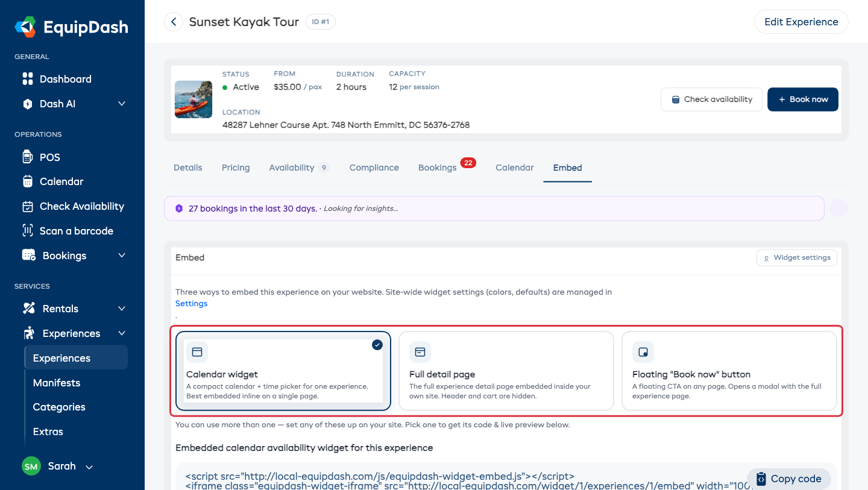The height and width of the screenshot is (490, 868).
Task: Click the EquipDash logo icon
Action: click(25, 27)
